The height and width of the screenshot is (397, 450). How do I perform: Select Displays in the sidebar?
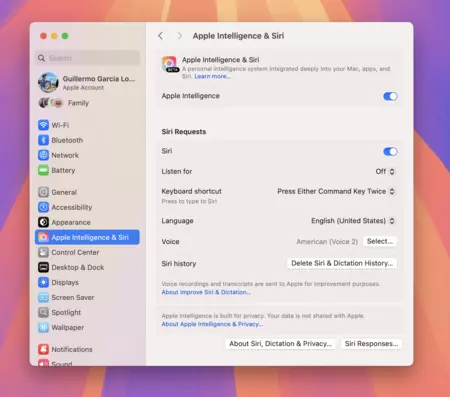click(x=87, y=282)
